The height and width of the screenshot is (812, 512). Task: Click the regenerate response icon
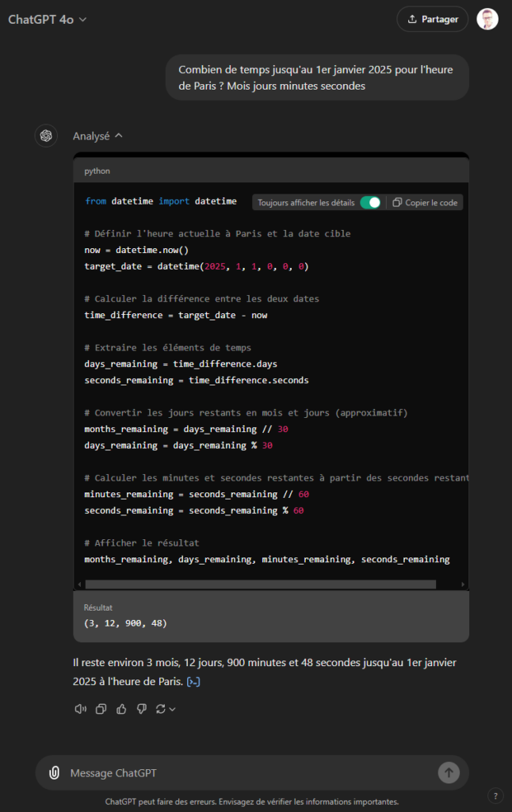[160, 709]
